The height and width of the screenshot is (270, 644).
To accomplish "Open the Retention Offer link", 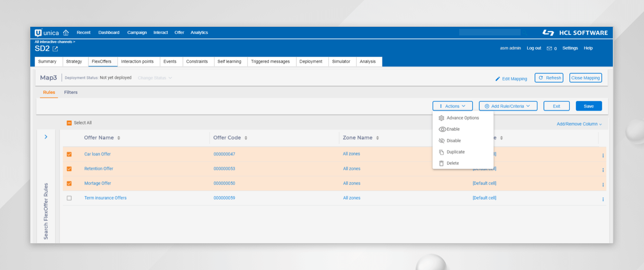I will click(x=99, y=169).
